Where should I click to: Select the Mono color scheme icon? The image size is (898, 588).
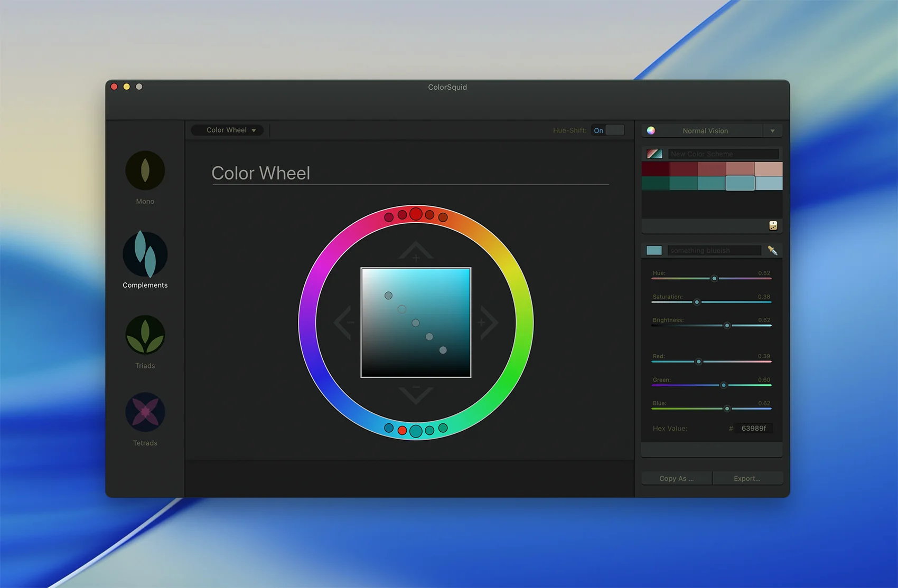[x=145, y=171]
